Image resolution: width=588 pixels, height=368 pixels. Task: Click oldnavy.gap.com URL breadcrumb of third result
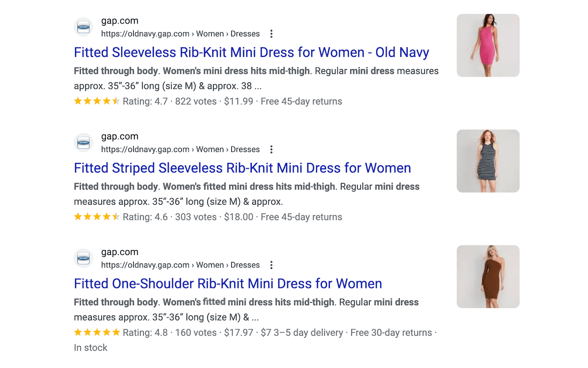(180, 265)
